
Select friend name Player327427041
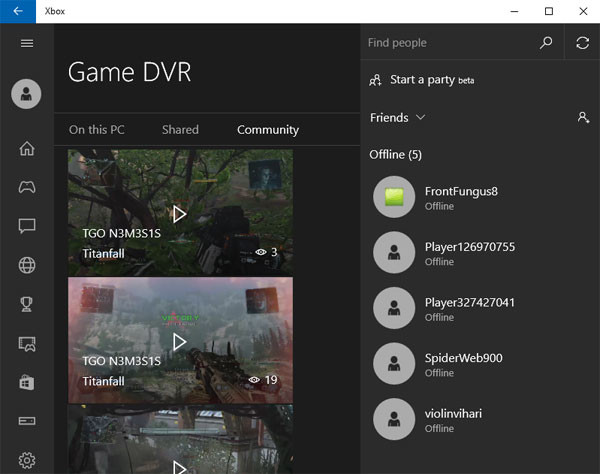click(470, 302)
